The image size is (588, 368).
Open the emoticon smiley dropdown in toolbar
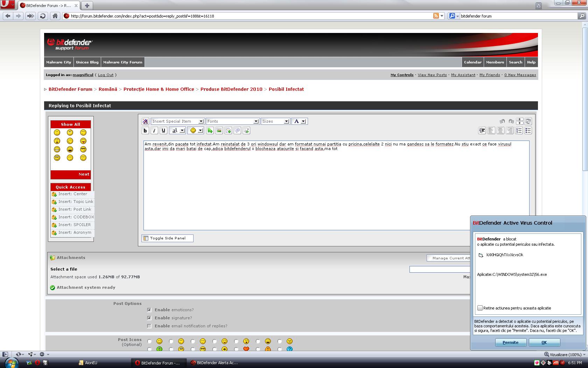click(196, 131)
